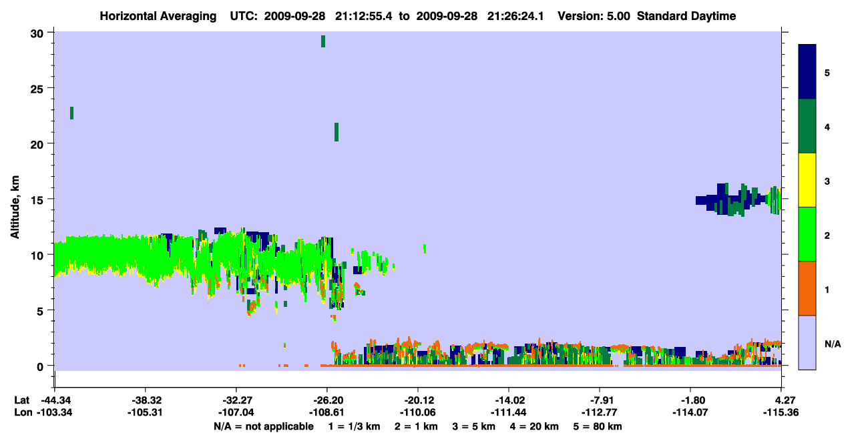Click legend text 'N/A = not applicable'
The width and height of the screenshot is (868, 445).
coord(263,426)
